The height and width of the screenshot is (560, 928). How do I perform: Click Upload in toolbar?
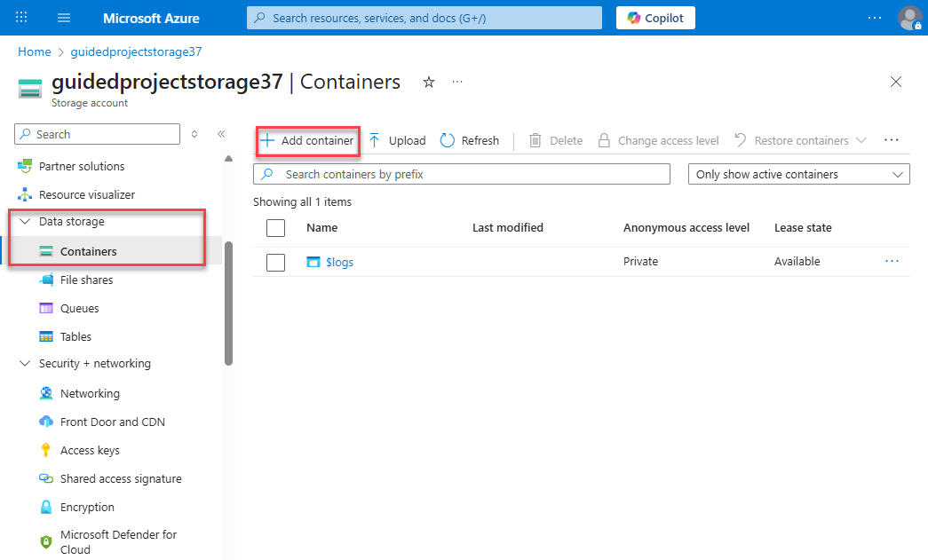click(398, 141)
